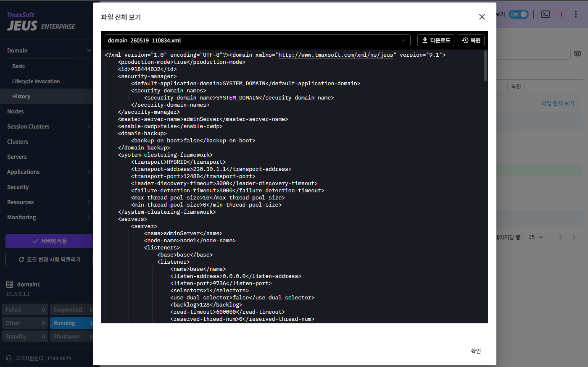The width and height of the screenshot is (588, 367).
Task: Close the 파일 전체 보기 dialog with X
Action: tap(482, 17)
